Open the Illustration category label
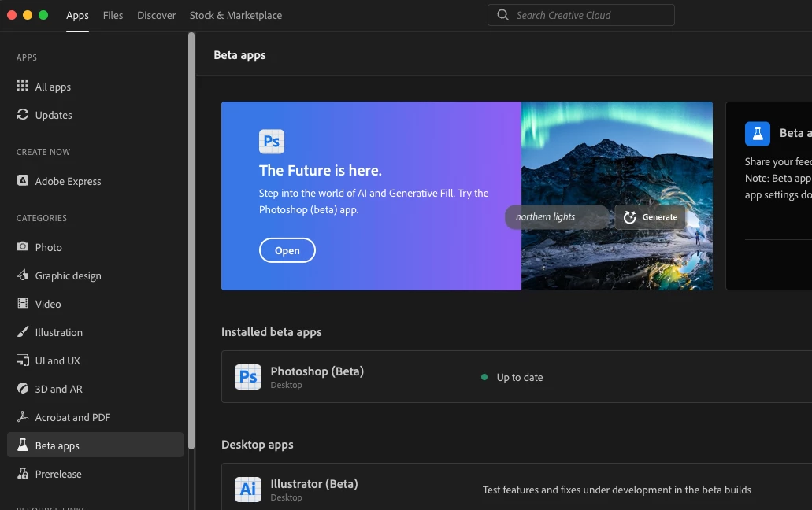812x510 pixels. point(58,333)
